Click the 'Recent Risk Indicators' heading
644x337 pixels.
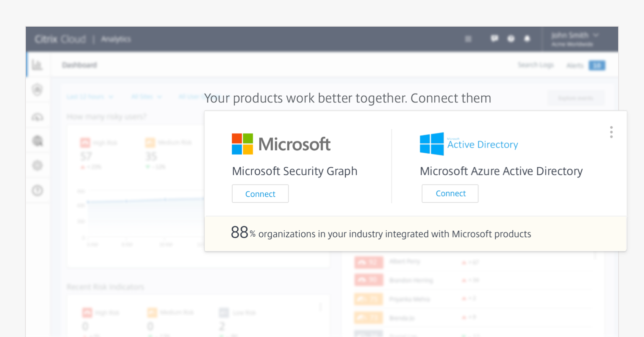click(105, 287)
